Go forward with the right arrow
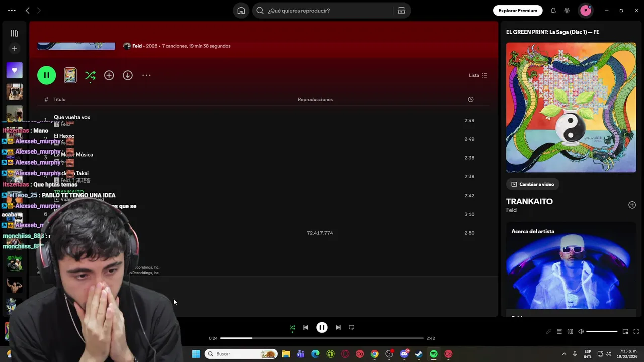The height and width of the screenshot is (362, 644). click(x=39, y=11)
